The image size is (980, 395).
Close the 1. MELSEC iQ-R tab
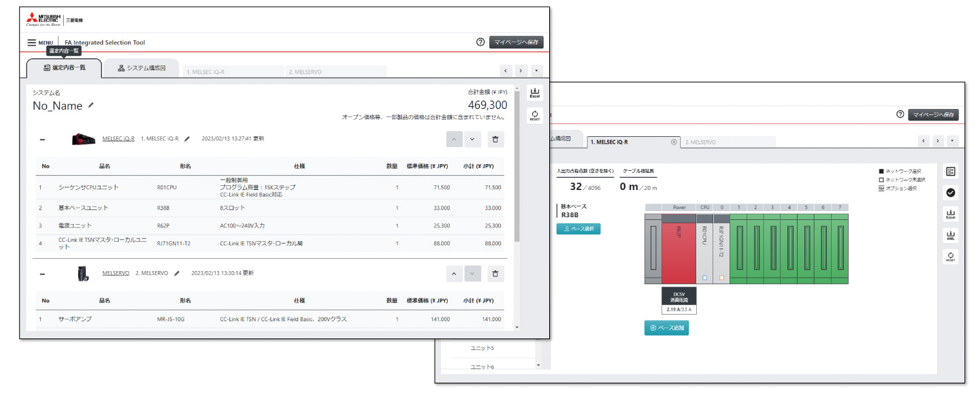point(674,142)
